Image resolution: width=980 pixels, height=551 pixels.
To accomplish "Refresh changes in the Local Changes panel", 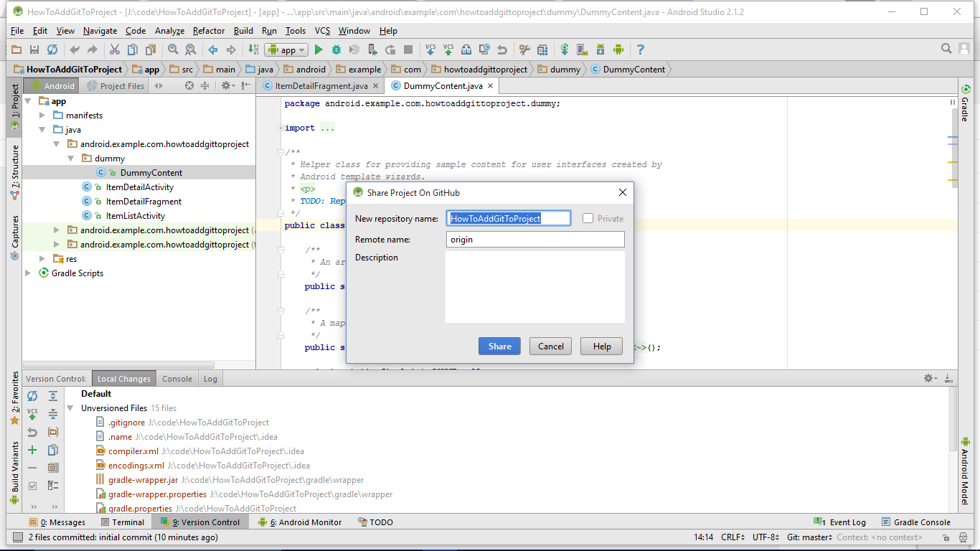I will pos(32,396).
